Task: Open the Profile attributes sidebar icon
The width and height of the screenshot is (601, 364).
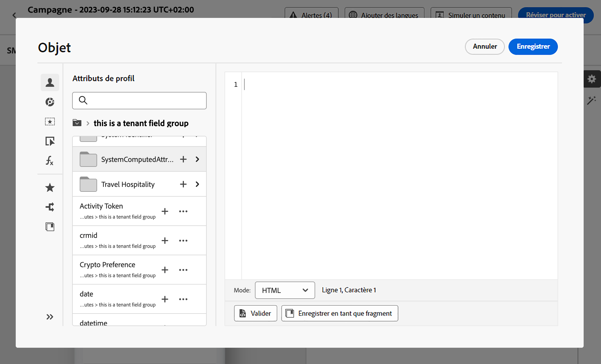Action: click(x=50, y=82)
